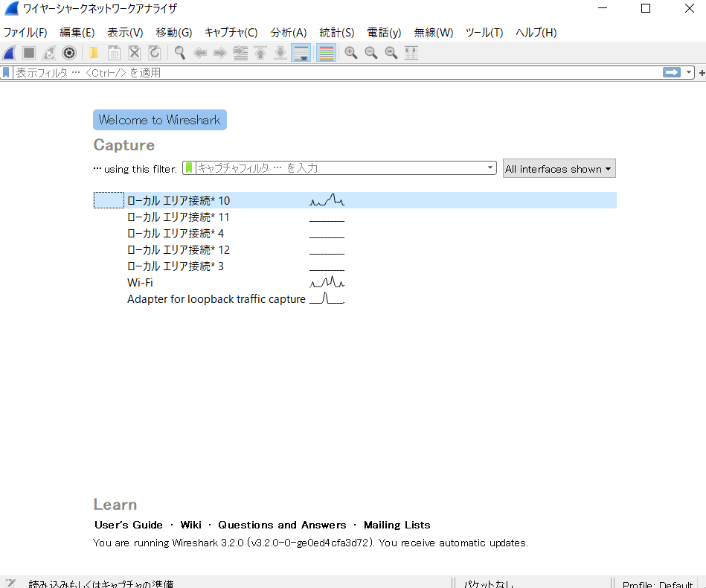The image size is (706, 588).
Task: Select the Wi-Fi interface
Action: [355, 283]
